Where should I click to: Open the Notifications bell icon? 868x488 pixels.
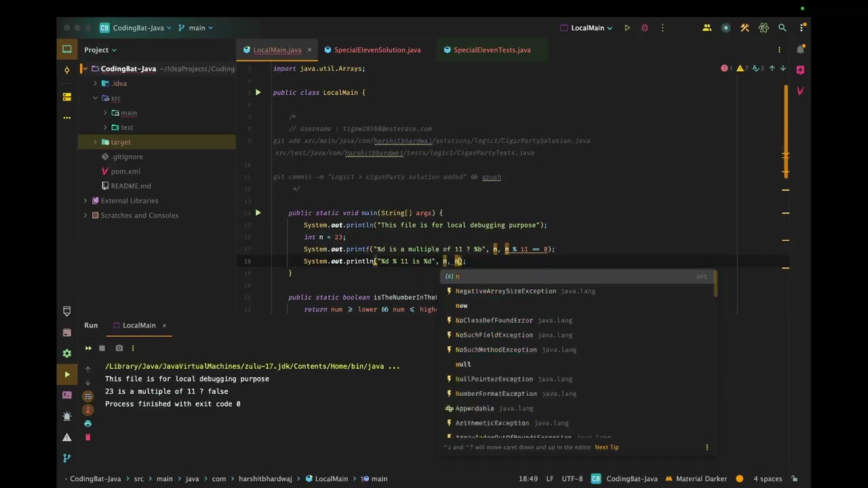(x=800, y=49)
